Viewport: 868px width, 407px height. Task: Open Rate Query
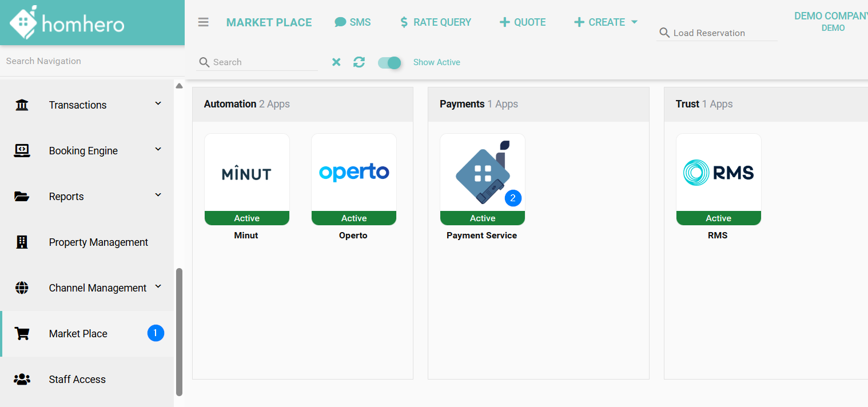(435, 22)
